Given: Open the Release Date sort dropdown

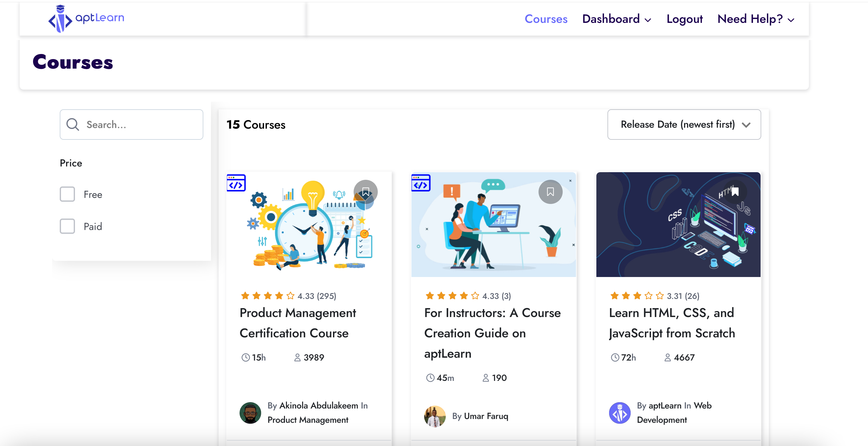Looking at the screenshot, I should coord(684,124).
